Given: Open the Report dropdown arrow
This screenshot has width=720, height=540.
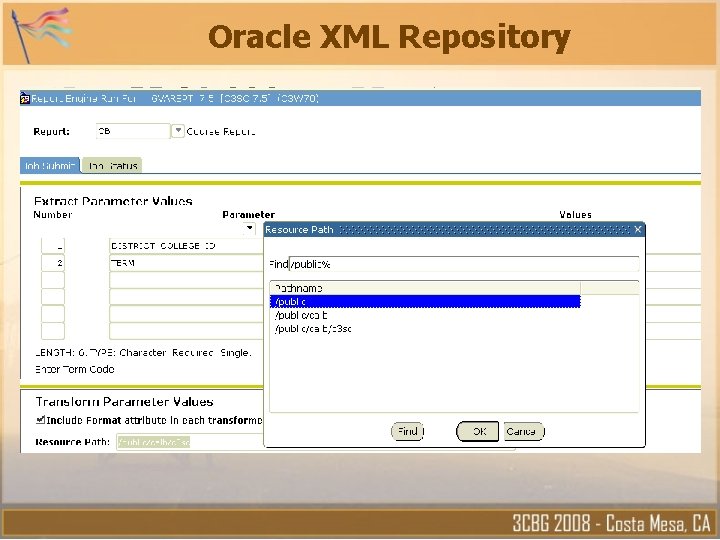Looking at the screenshot, I should (178, 131).
